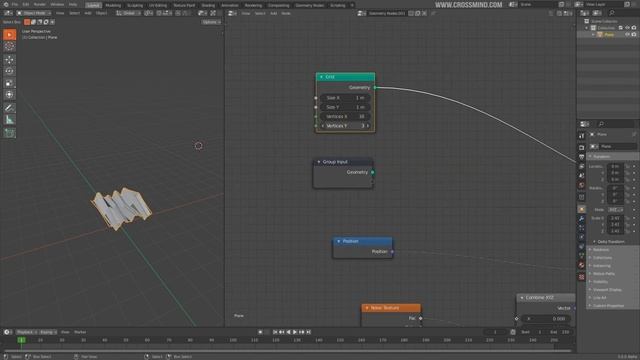This screenshot has width=640, height=360.
Task: Click the Grid node Size X field
Action: [x=345, y=98]
